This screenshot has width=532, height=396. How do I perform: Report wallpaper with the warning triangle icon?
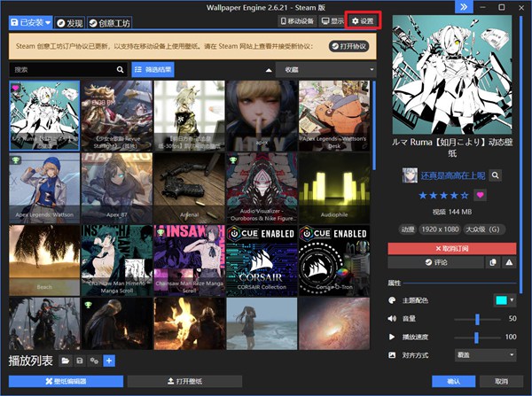tap(509, 262)
